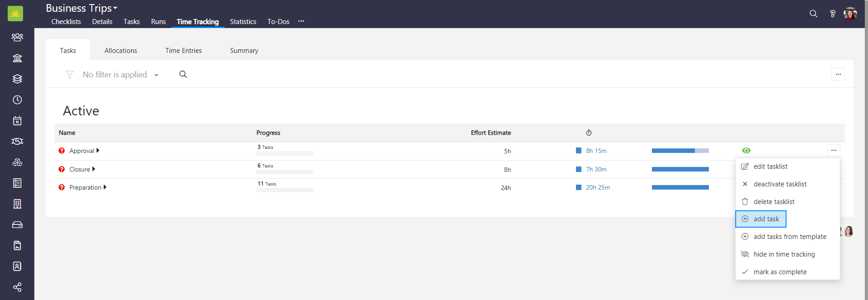Open the share icon in sidebar
Viewport: 868px width, 300px height.
point(17,287)
